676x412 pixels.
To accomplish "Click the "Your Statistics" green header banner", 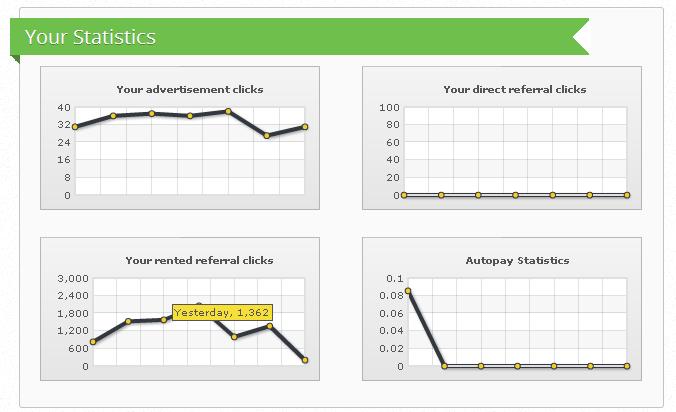I will [x=90, y=37].
